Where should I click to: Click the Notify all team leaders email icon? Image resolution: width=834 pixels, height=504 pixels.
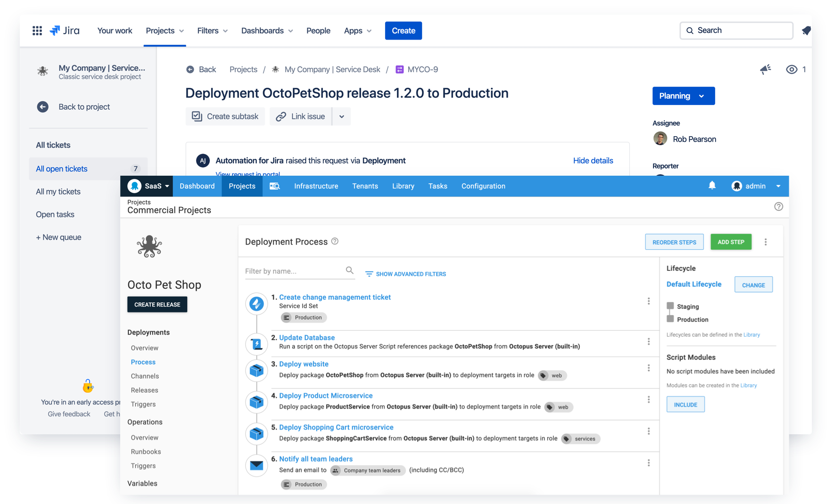coord(256,465)
